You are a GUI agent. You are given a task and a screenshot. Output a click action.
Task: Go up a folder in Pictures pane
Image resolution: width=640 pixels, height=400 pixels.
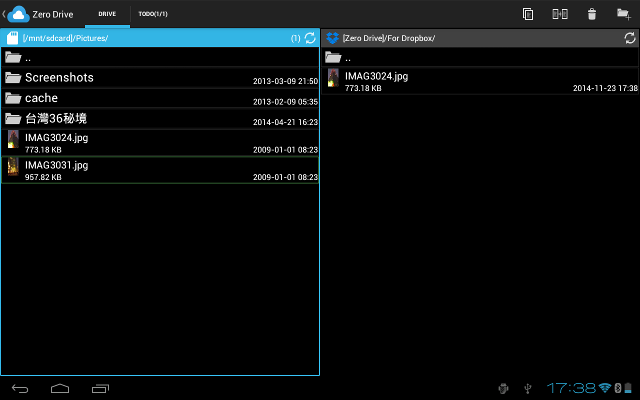pyautogui.click(x=160, y=57)
